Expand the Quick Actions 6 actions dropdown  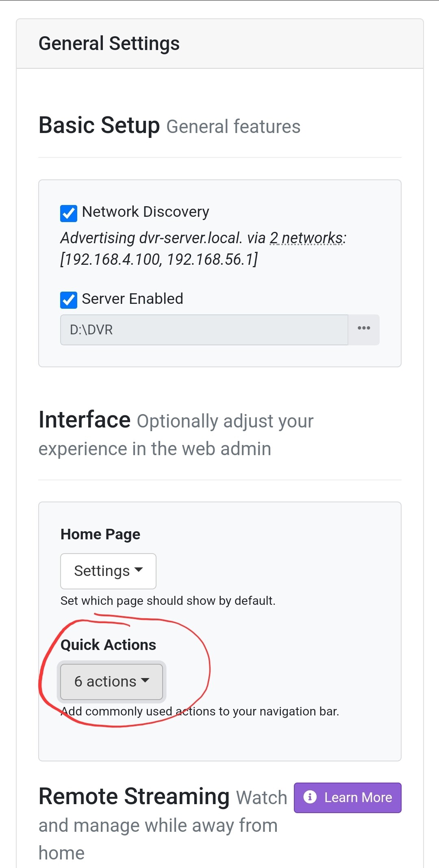click(111, 682)
